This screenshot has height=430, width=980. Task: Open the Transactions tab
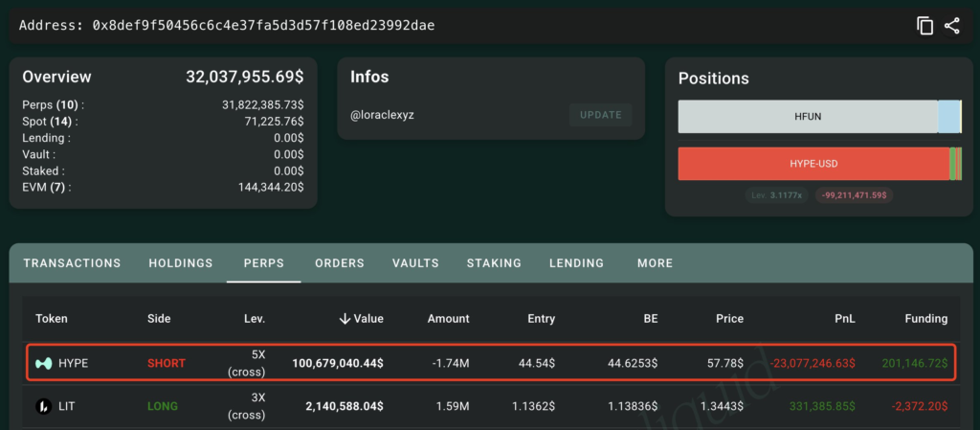pyautogui.click(x=72, y=263)
